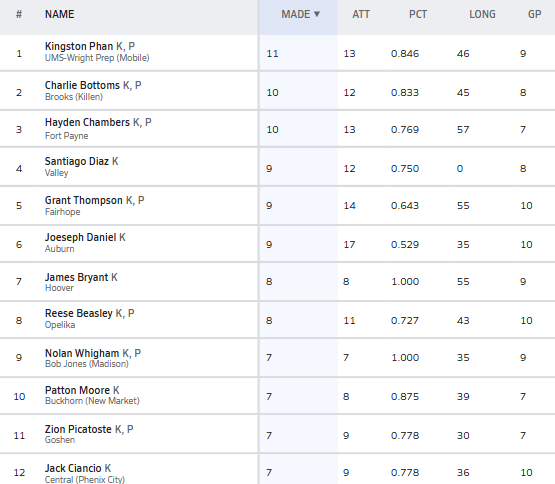The height and width of the screenshot is (484, 555).
Task: Open James Bryant player profile
Action: 76,277
